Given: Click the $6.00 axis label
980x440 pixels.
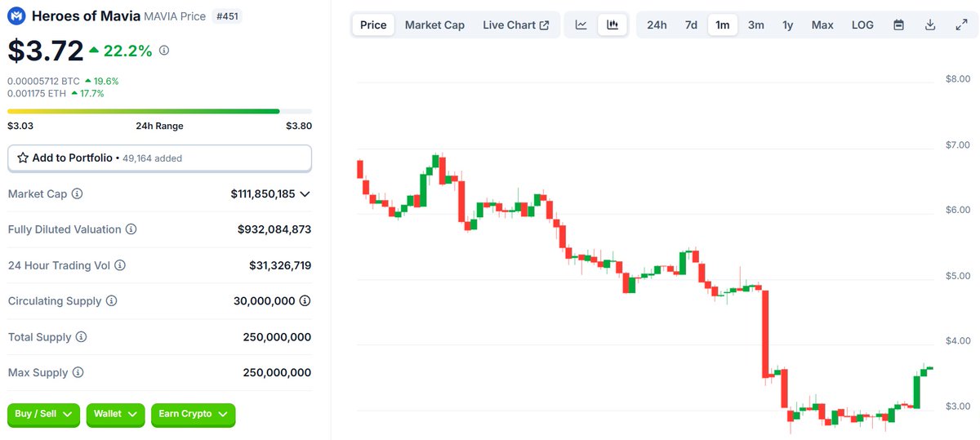Looking at the screenshot, I should pos(957,210).
